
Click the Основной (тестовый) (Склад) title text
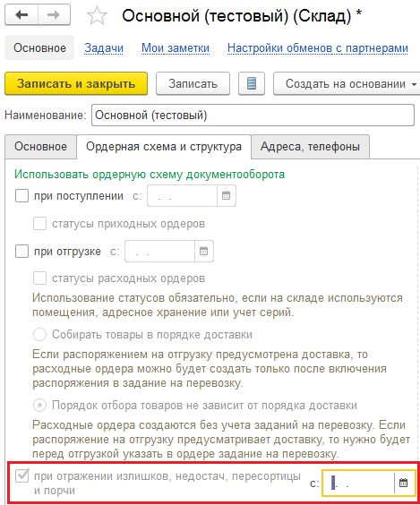coord(242,15)
